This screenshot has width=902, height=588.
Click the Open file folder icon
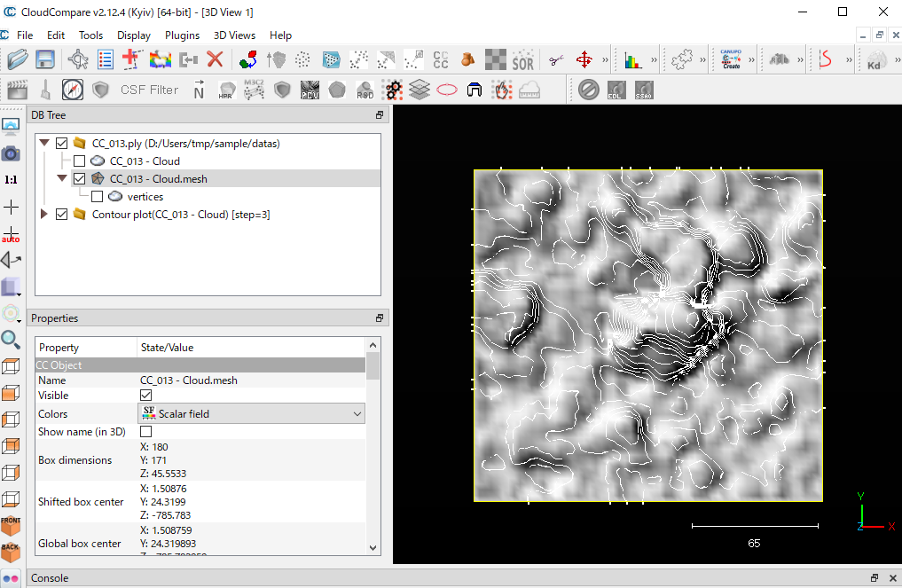point(17,60)
